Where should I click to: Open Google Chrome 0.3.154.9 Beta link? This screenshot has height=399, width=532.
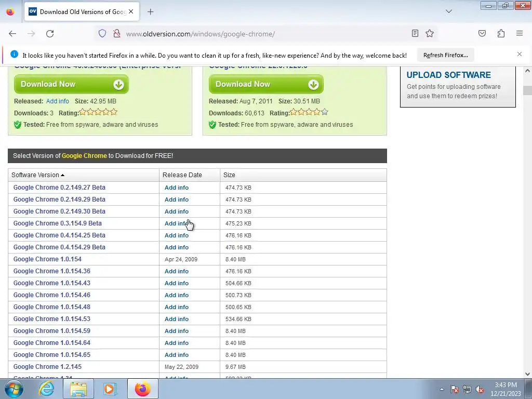[x=57, y=223]
